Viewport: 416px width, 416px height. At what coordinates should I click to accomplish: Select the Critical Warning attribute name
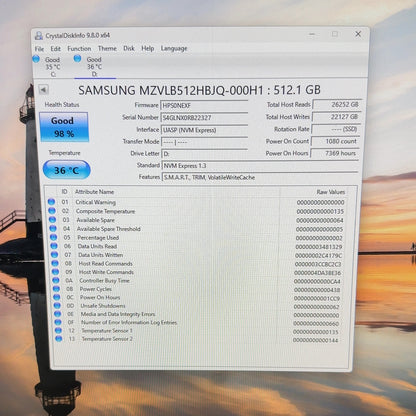[x=96, y=202]
